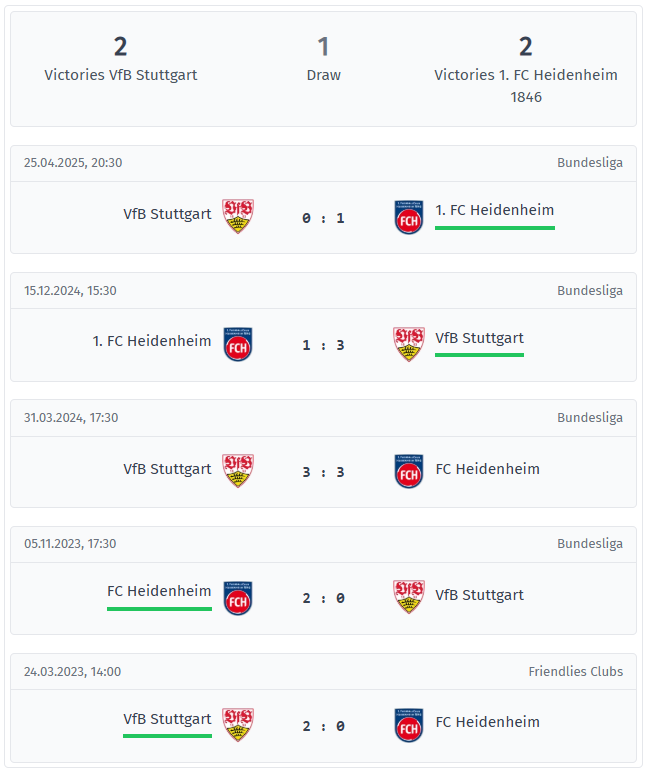
Task: Click Heidenheim crest in 25.04.2025 match
Action: (x=408, y=216)
